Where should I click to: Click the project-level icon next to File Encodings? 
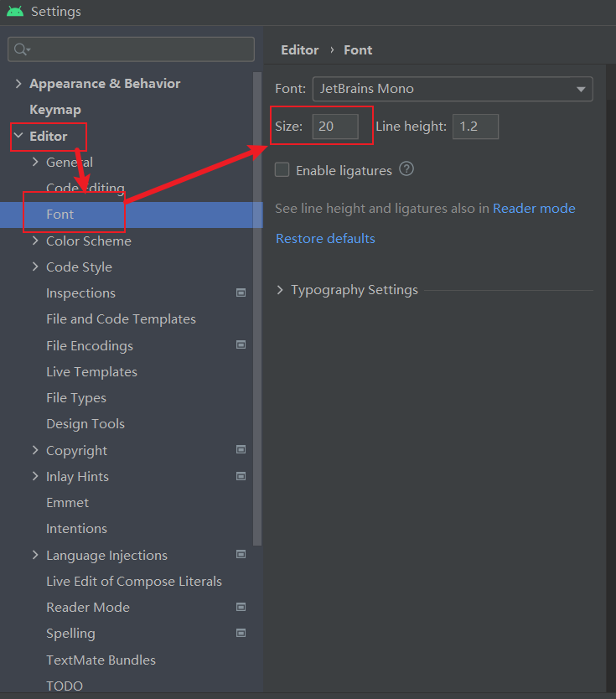click(x=241, y=345)
